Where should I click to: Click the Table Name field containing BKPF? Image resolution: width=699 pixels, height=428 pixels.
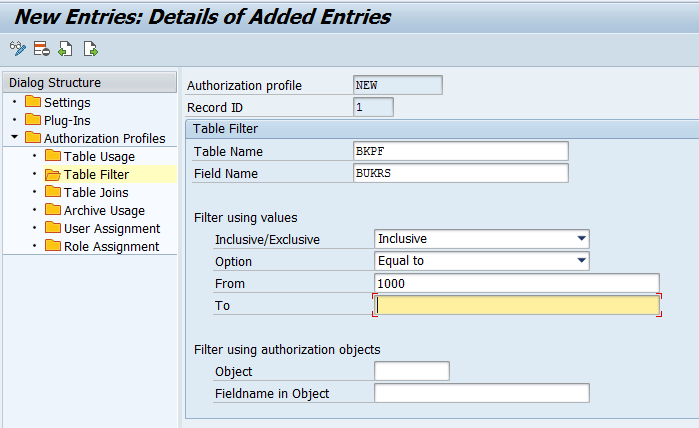click(x=461, y=151)
